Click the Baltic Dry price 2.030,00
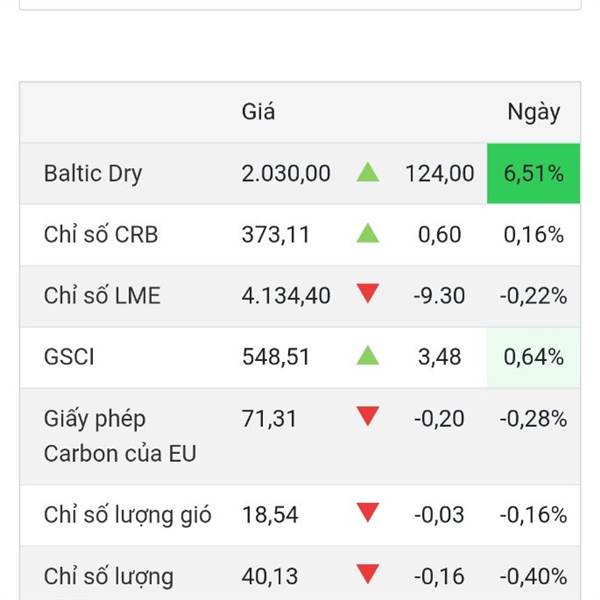This screenshot has height=600, width=600. [x=286, y=174]
